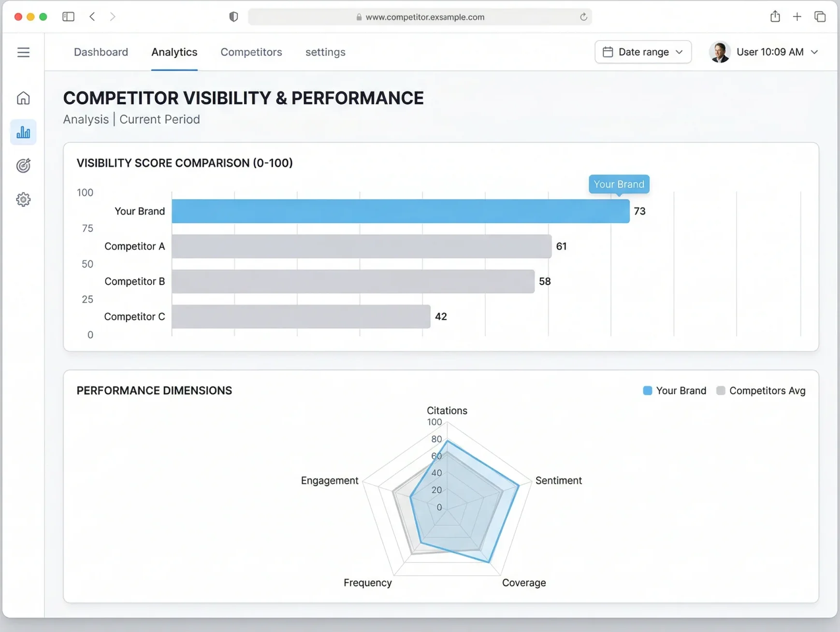Toggle the Competitors Avg legend swatch
840x632 pixels.
click(721, 390)
